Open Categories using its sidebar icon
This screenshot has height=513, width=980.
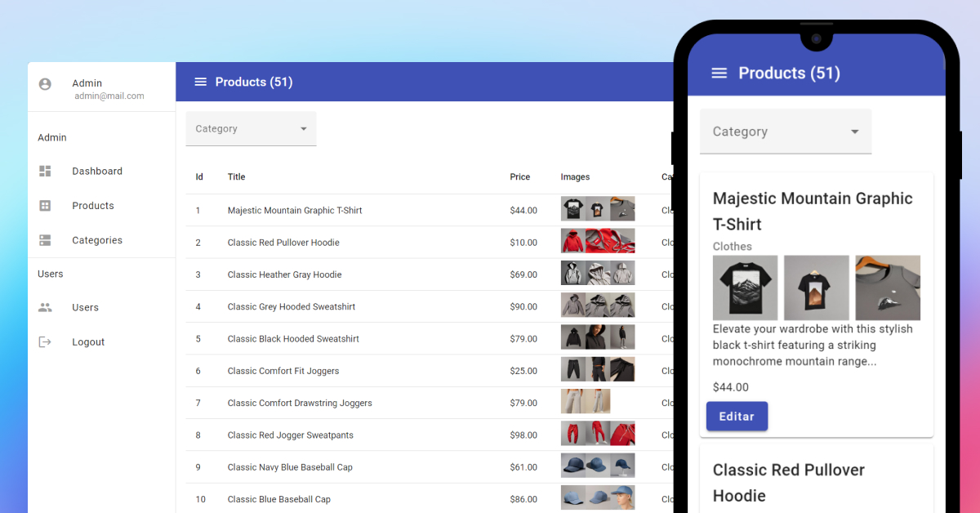[46, 239]
